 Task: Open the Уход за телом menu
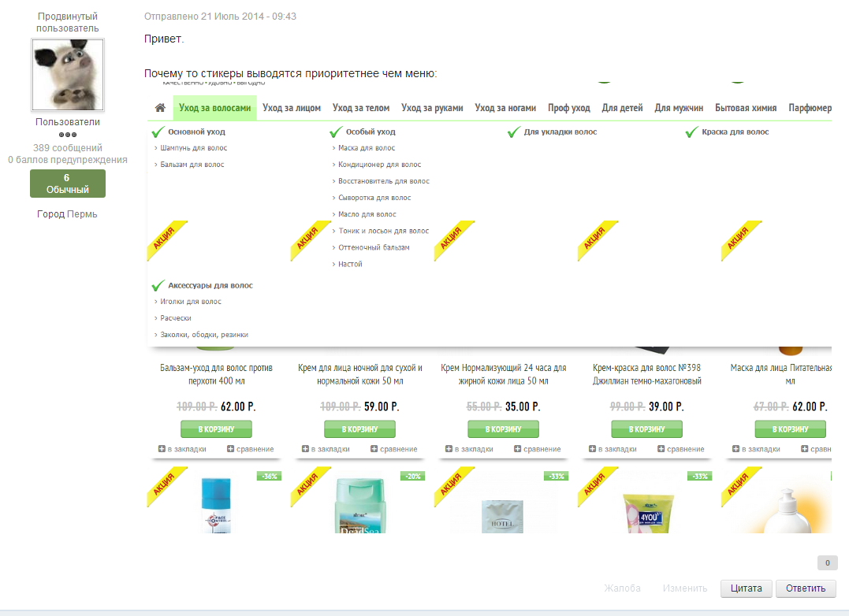tap(361, 108)
